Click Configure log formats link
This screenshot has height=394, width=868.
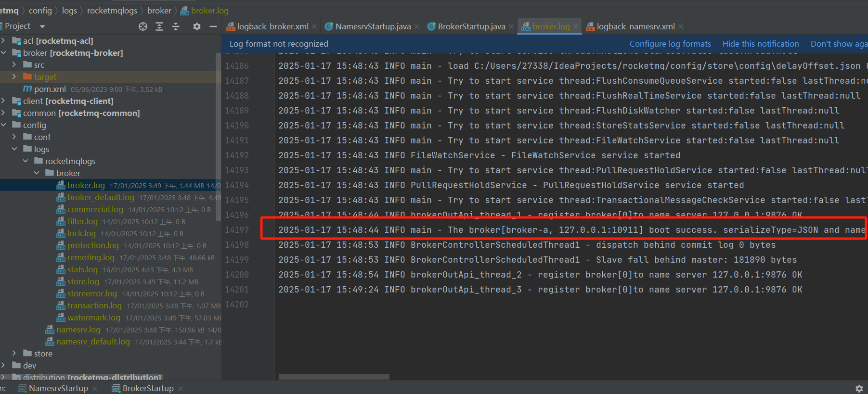[670, 44]
